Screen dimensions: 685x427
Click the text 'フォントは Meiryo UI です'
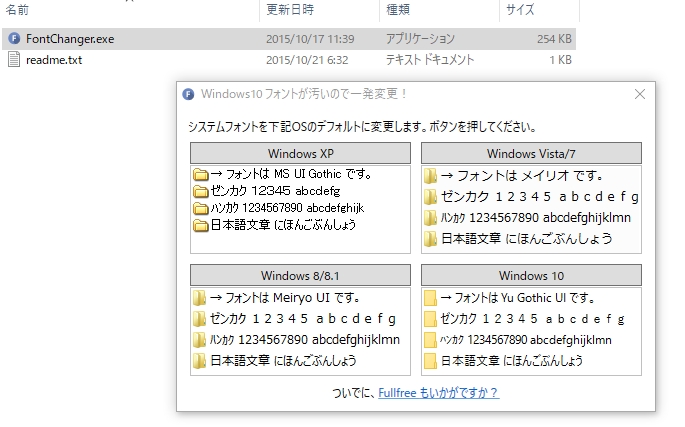pyautogui.click(x=292, y=298)
